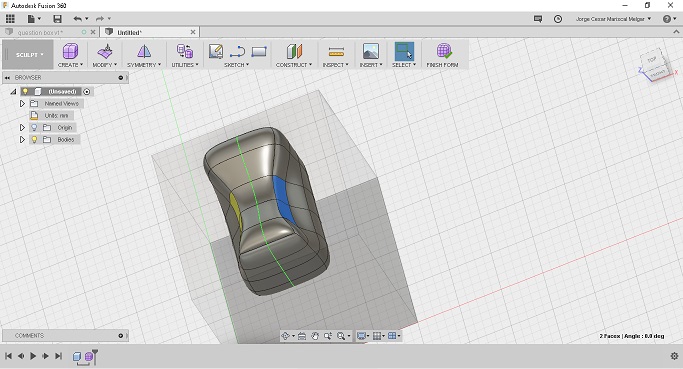Viewport: 683px width, 369px height.
Task: Select the Sketch line tool
Action: pyautogui.click(x=237, y=52)
